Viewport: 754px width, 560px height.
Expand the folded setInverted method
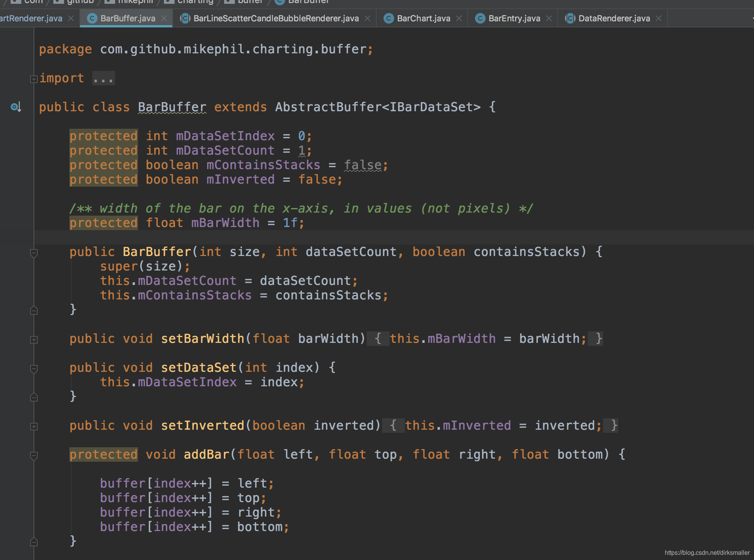pos(34,426)
